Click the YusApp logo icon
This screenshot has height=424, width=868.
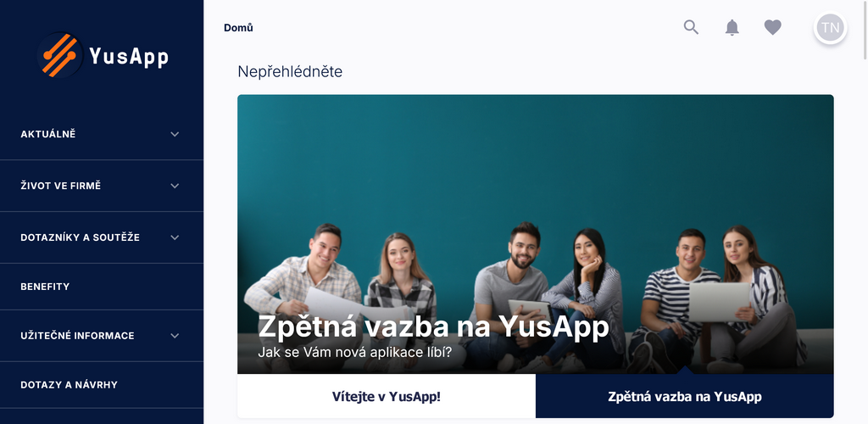tap(60, 55)
